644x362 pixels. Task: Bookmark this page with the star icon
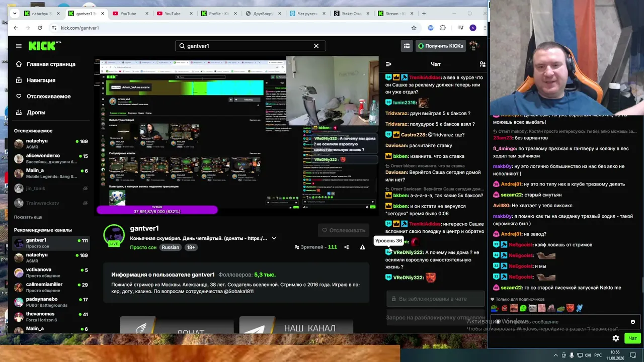[x=414, y=28]
